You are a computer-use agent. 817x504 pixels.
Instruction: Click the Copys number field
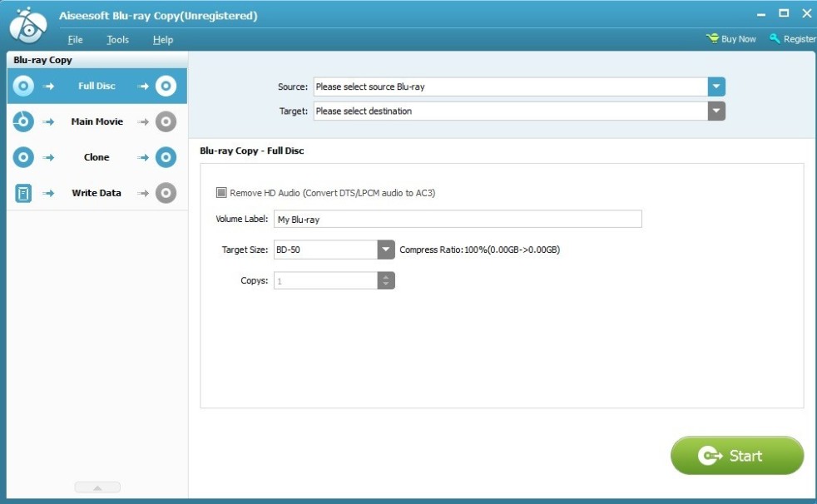point(325,280)
